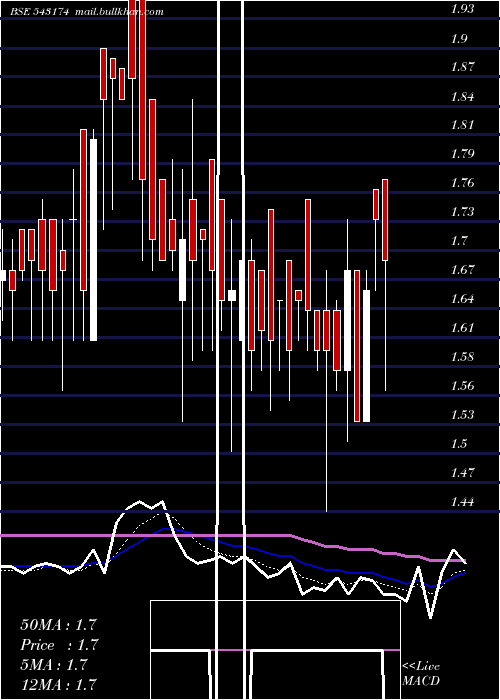Screen dimensions: 500x700
Task: Click the '5MA : 1.7' readout
Action: (x=55, y=665)
